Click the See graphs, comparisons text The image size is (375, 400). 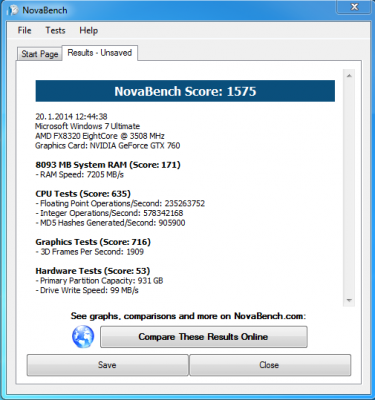[188, 316]
